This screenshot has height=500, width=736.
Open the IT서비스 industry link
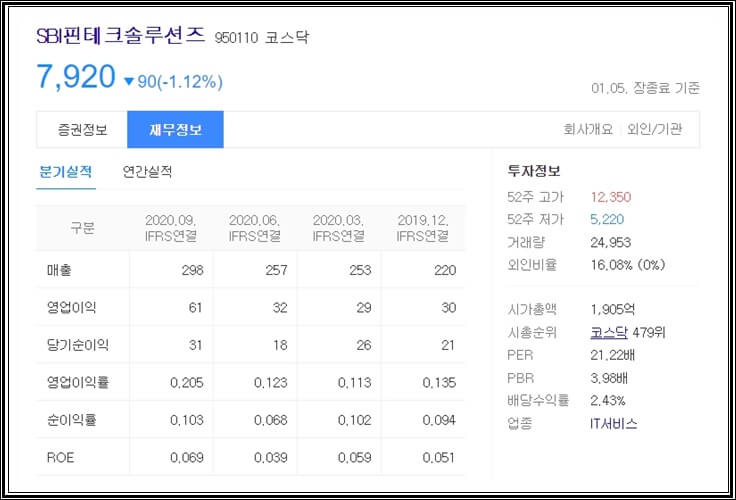[x=613, y=423]
